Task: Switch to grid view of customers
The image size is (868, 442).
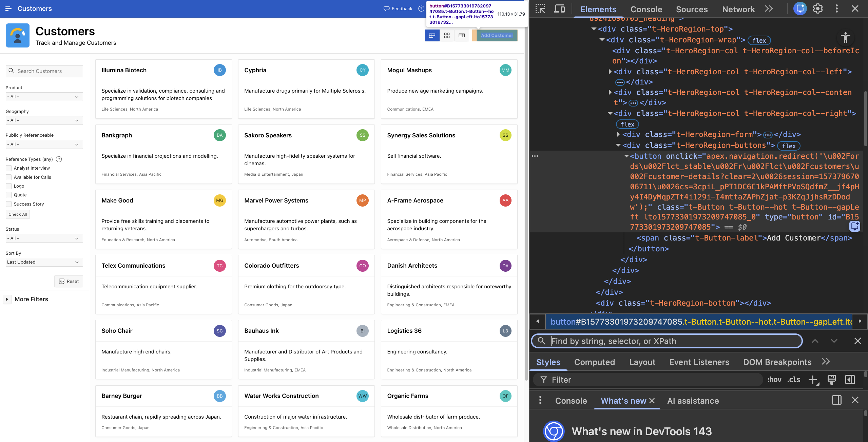Action: [x=447, y=35]
